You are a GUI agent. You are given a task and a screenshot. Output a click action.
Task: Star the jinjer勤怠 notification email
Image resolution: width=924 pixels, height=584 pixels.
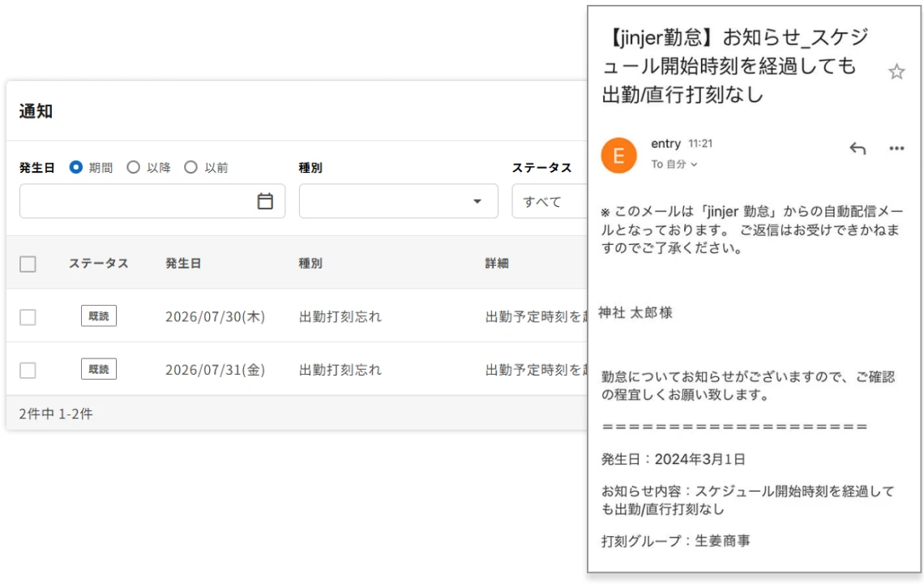pyautogui.click(x=896, y=72)
